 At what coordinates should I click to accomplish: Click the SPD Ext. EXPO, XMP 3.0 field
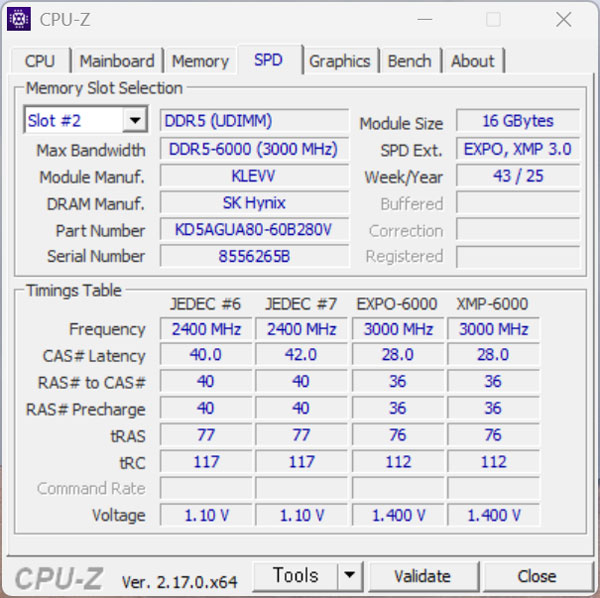coord(517,149)
